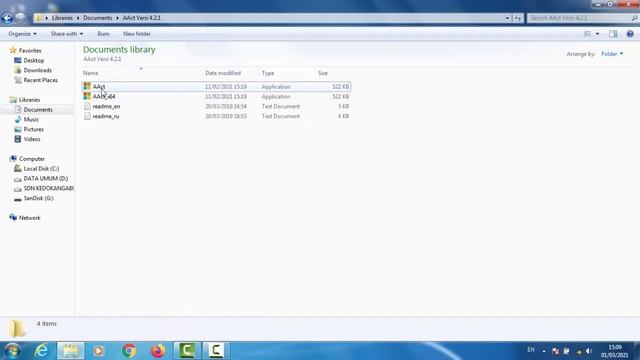Create a New folder
This screenshot has height=360, width=640.
click(137, 34)
